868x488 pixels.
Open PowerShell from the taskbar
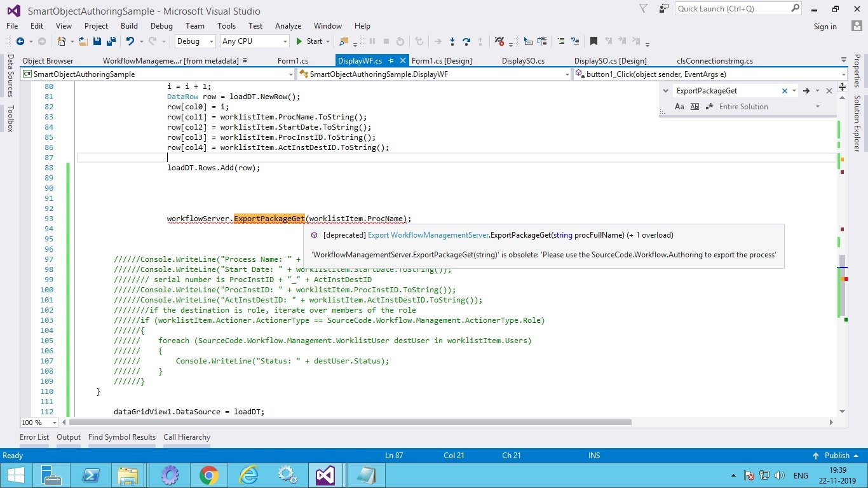90,475
